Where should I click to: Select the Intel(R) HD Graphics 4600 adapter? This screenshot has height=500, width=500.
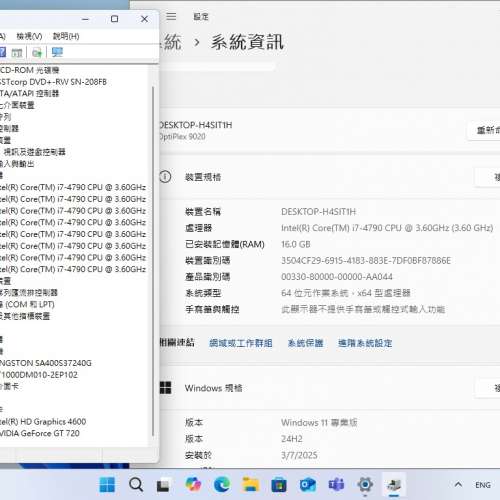(43, 422)
